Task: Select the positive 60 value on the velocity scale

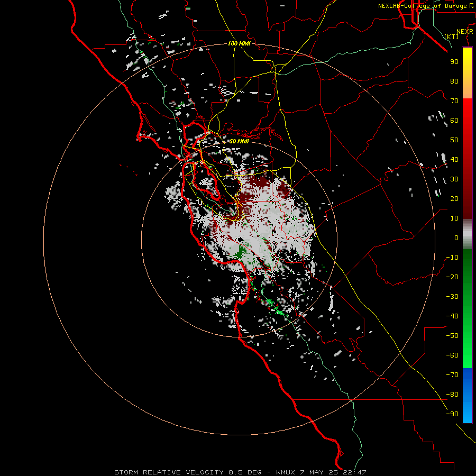Action: point(454,120)
